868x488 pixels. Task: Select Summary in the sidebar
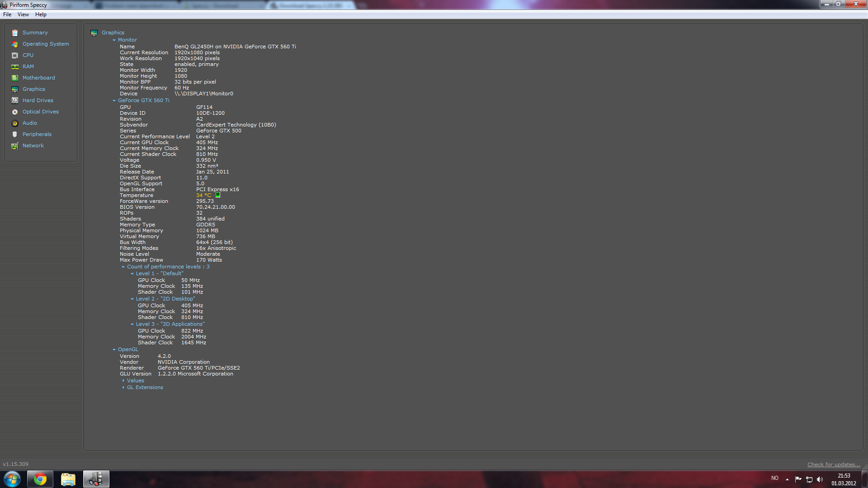35,33
